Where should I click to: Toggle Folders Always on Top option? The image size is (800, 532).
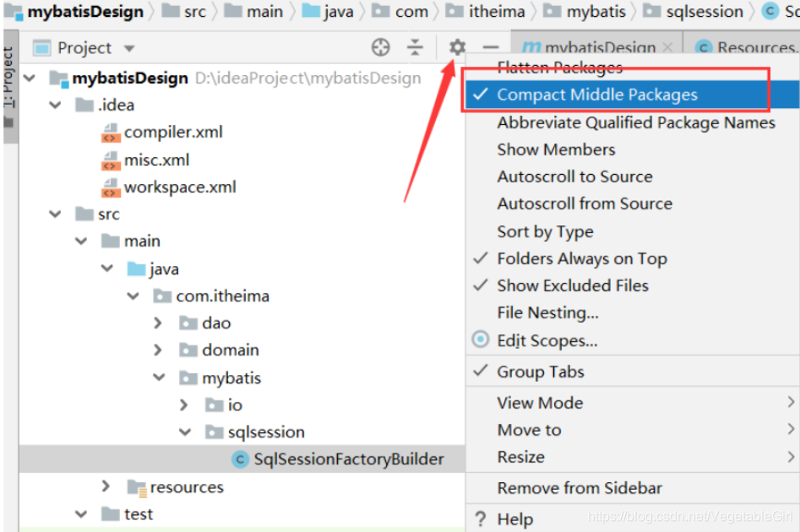click(632, 258)
